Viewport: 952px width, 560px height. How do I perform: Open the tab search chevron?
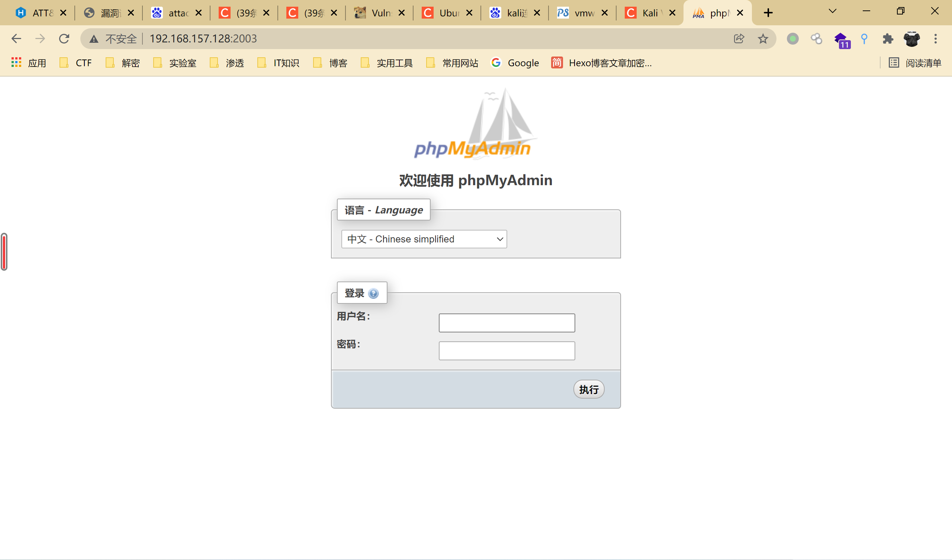pos(832,11)
